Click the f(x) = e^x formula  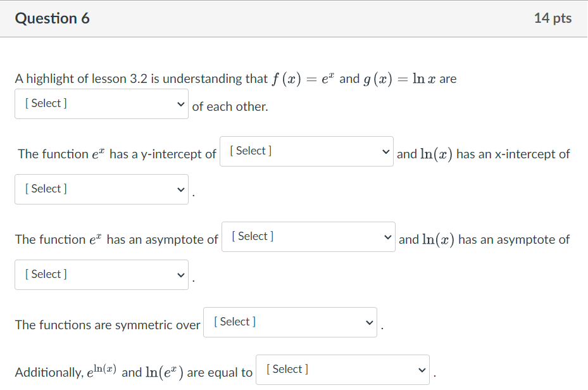click(303, 79)
